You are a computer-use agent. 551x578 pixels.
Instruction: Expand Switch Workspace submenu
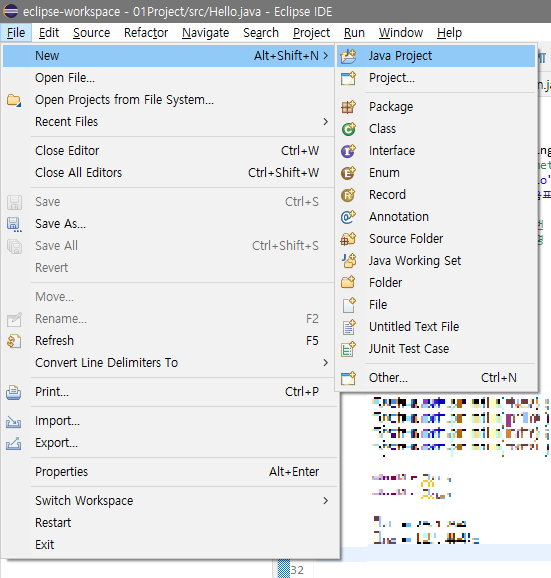[x=325, y=501]
